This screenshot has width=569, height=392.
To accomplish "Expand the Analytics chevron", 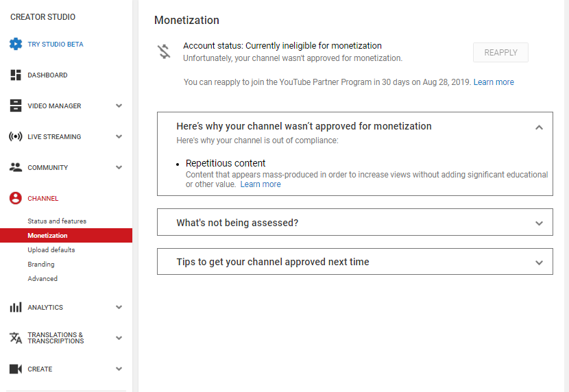I will [119, 307].
